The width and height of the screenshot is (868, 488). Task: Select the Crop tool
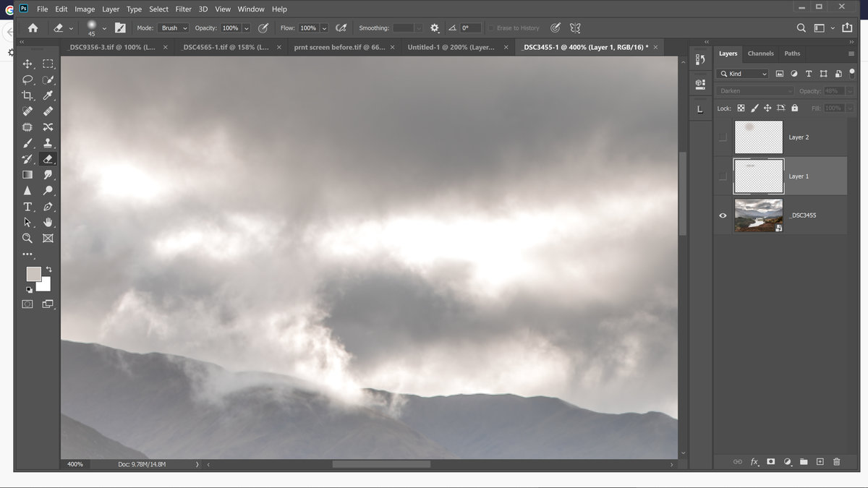click(27, 95)
